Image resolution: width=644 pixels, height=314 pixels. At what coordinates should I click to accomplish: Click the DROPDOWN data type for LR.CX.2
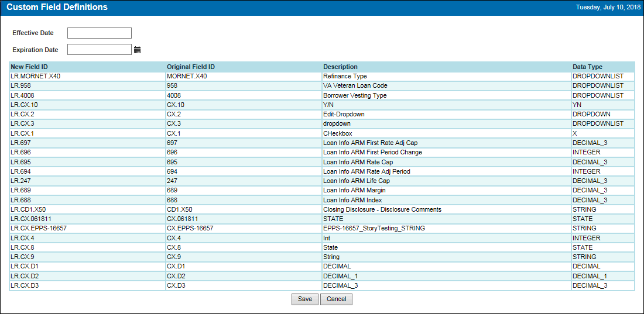[x=603, y=114]
